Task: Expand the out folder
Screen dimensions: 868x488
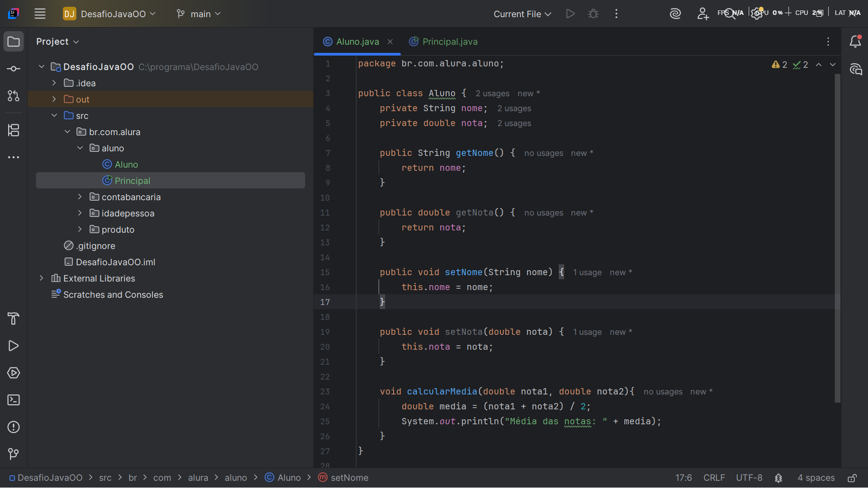Action: 54,99
